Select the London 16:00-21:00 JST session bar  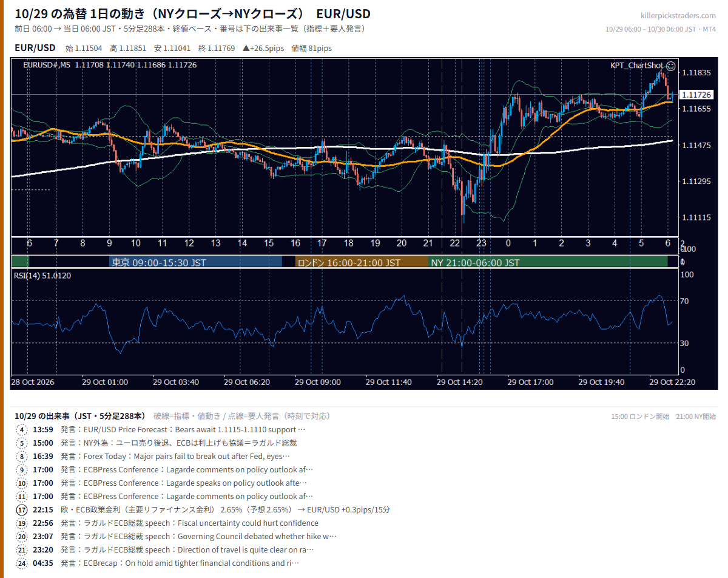[362, 262]
